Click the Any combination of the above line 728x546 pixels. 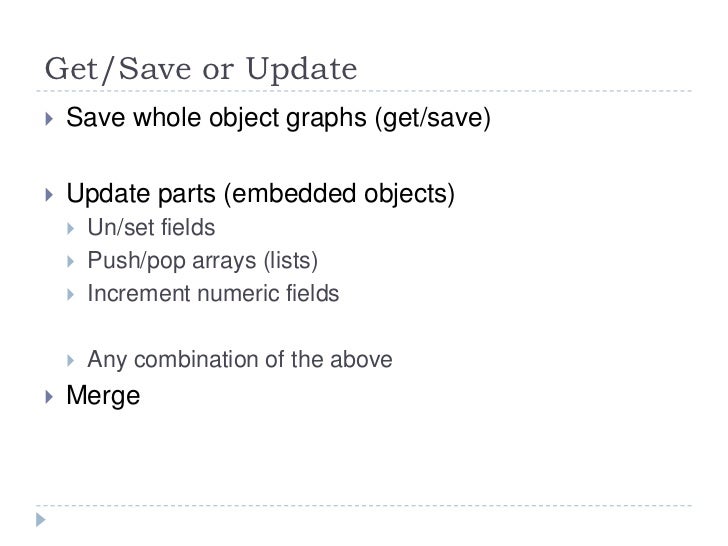pos(240,360)
